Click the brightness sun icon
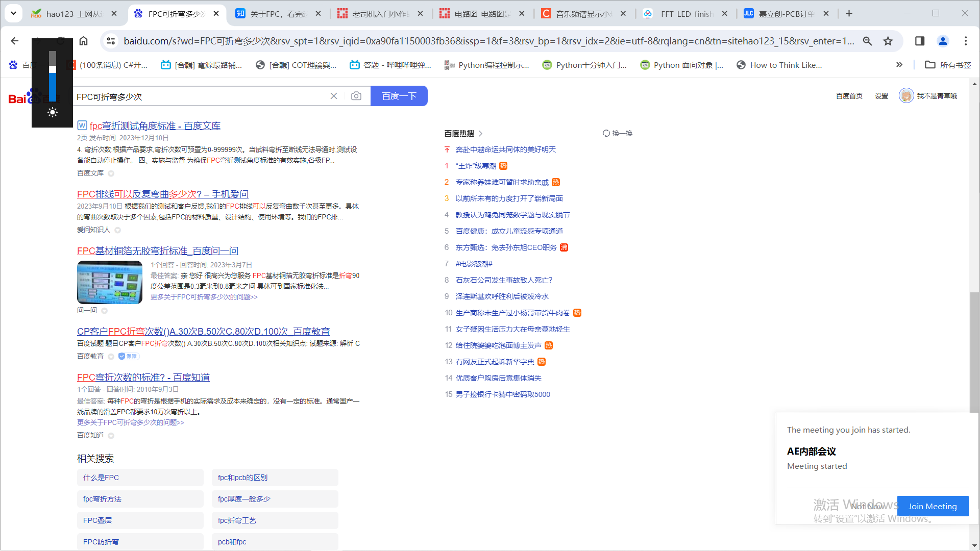Viewport: 980px width, 551px height. (x=52, y=112)
